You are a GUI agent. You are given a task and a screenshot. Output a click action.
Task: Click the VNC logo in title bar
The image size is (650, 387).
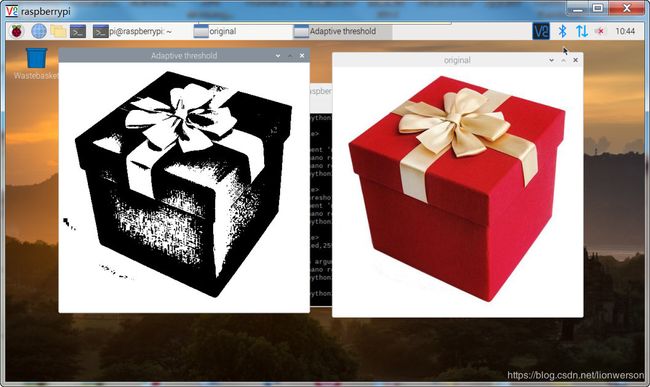[x=12, y=11]
